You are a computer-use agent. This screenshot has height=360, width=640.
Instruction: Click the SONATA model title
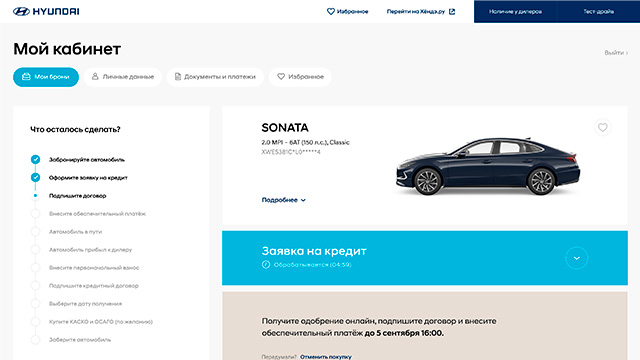click(285, 128)
